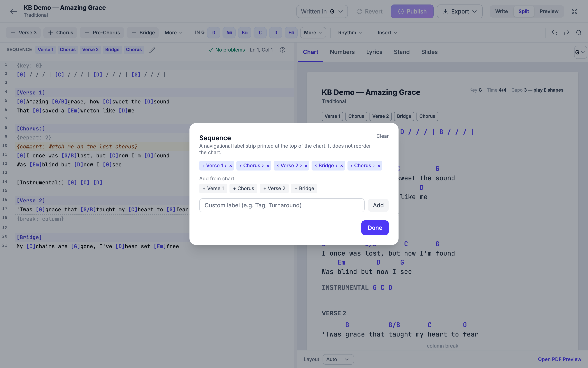
Task: Open Written in G key dropdown
Action: [x=322, y=11]
